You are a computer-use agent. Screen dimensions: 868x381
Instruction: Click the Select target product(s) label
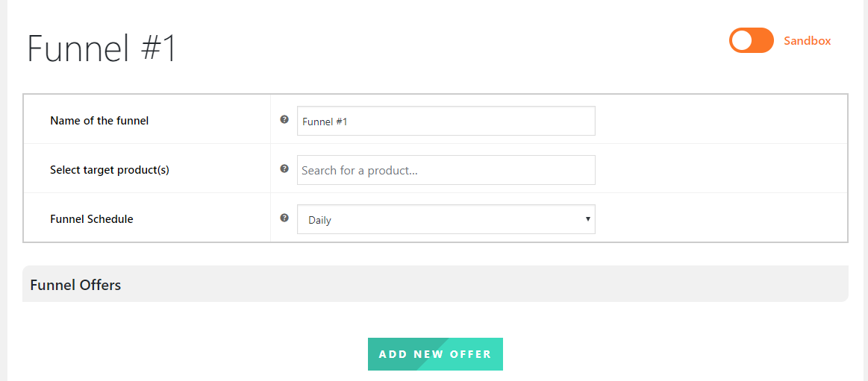click(110, 170)
